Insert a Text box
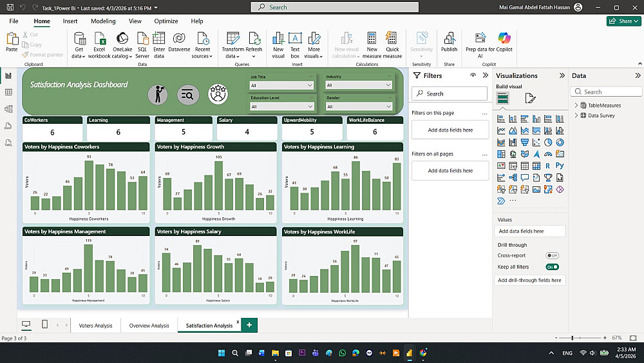The image size is (644, 363). 295,45
